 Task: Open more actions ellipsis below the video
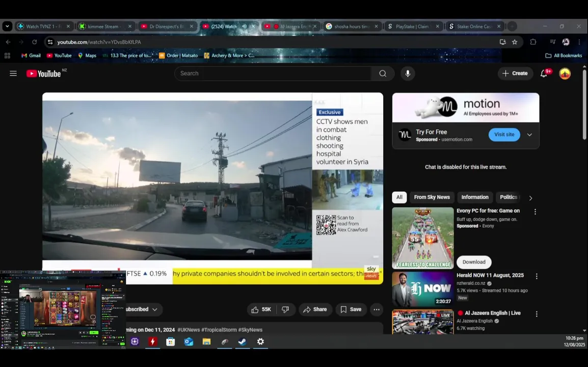[x=377, y=309]
